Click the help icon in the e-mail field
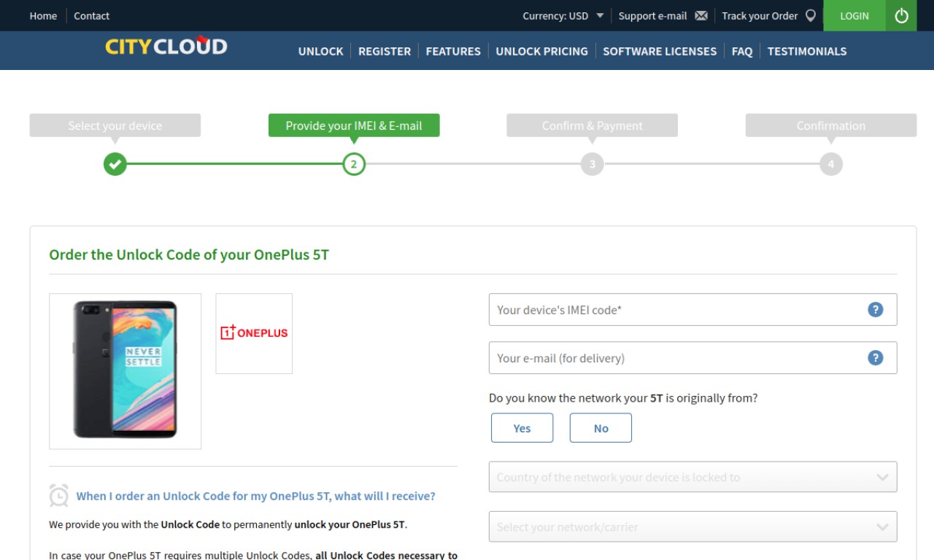Screen dimensions: 934x560 pos(876,357)
